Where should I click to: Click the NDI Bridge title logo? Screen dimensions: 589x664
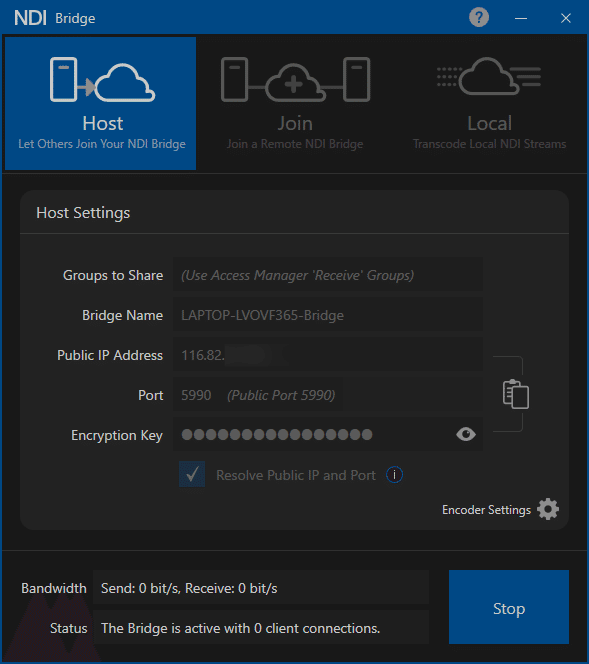[55, 18]
